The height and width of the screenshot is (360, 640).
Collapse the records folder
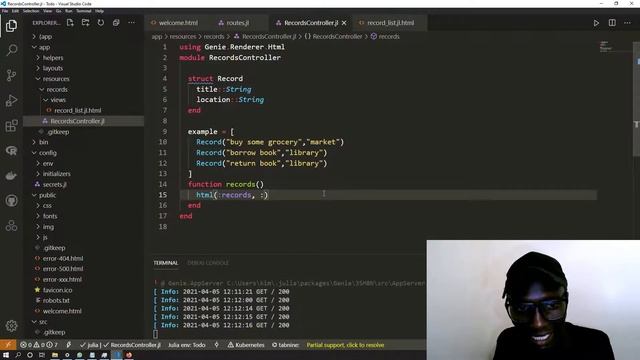click(x=57, y=89)
